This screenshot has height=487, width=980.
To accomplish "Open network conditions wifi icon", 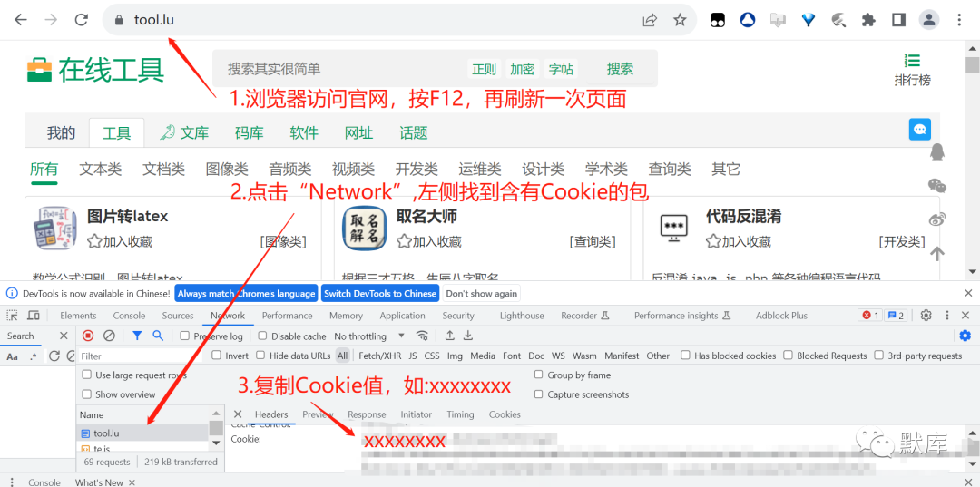I will pyautogui.click(x=423, y=336).
